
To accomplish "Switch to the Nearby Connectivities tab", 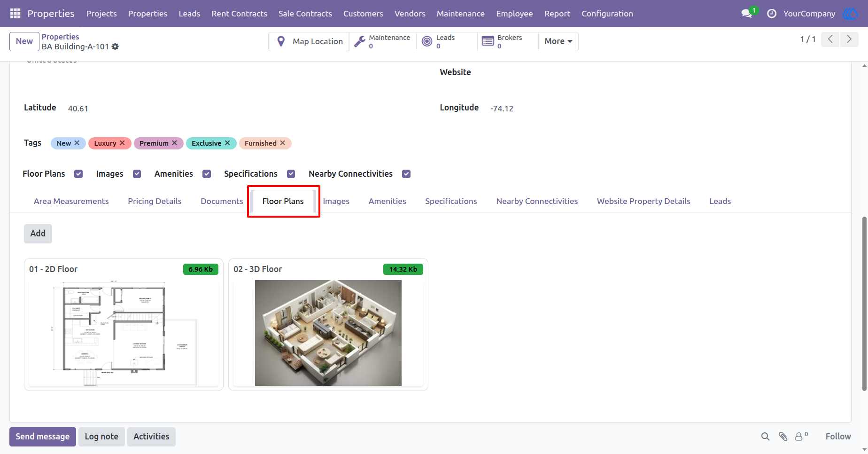I will (x=537, y=201).
